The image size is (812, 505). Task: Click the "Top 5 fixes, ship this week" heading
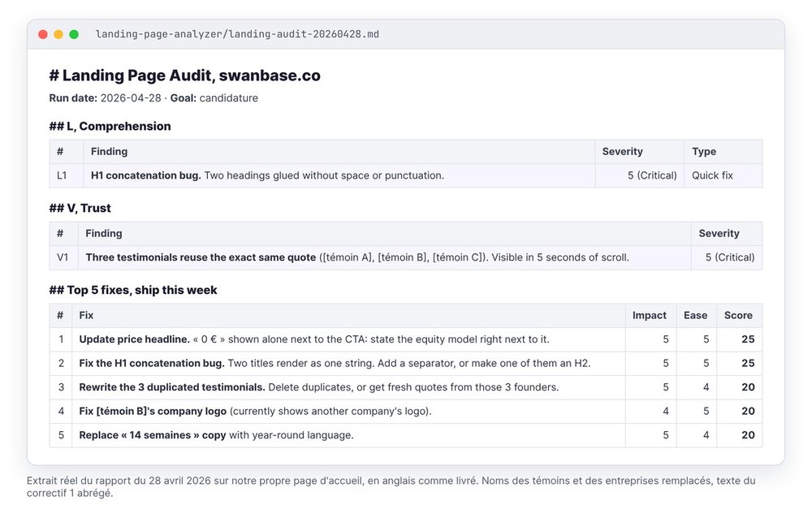pos(133,290)
